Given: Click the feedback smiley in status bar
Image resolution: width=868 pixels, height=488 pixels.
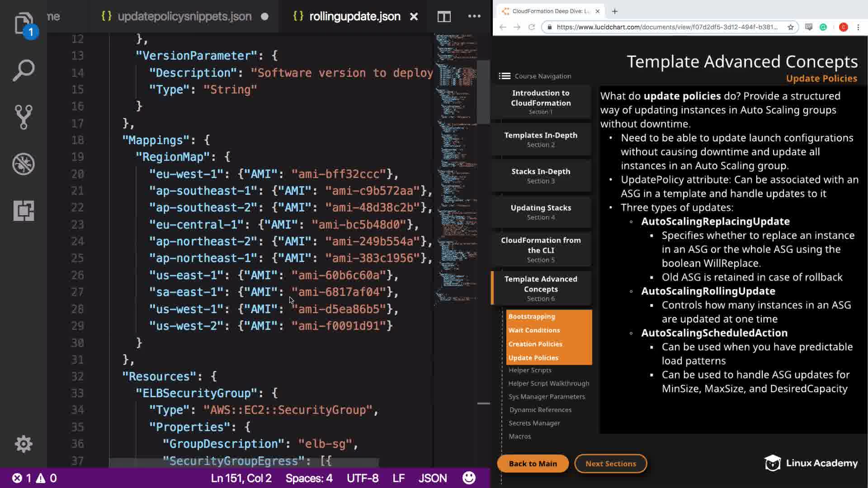Looking at the screenshot, I should [469, 478].
